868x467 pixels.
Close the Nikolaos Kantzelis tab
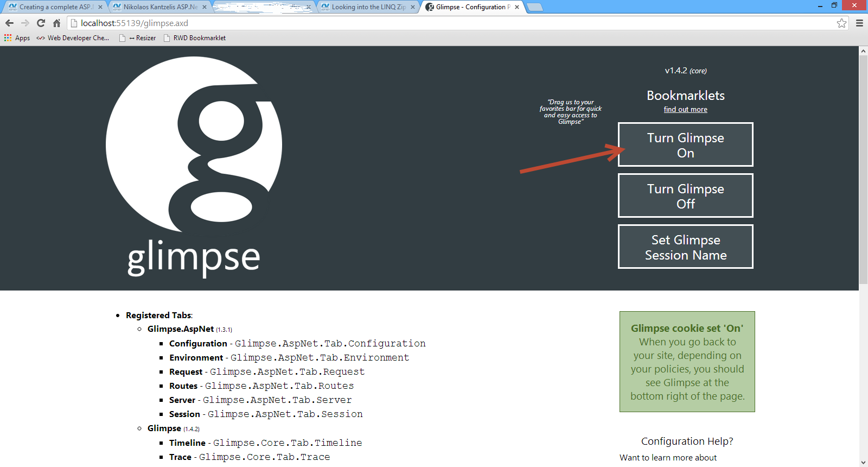(205, 7)
